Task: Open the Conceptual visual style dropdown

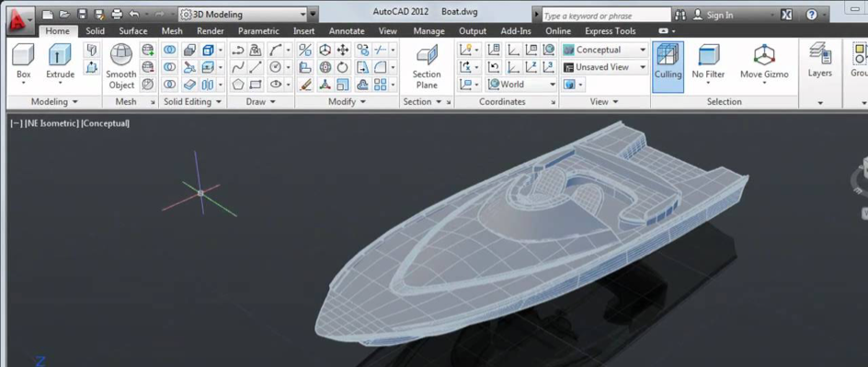Action: tap(604, 50)
